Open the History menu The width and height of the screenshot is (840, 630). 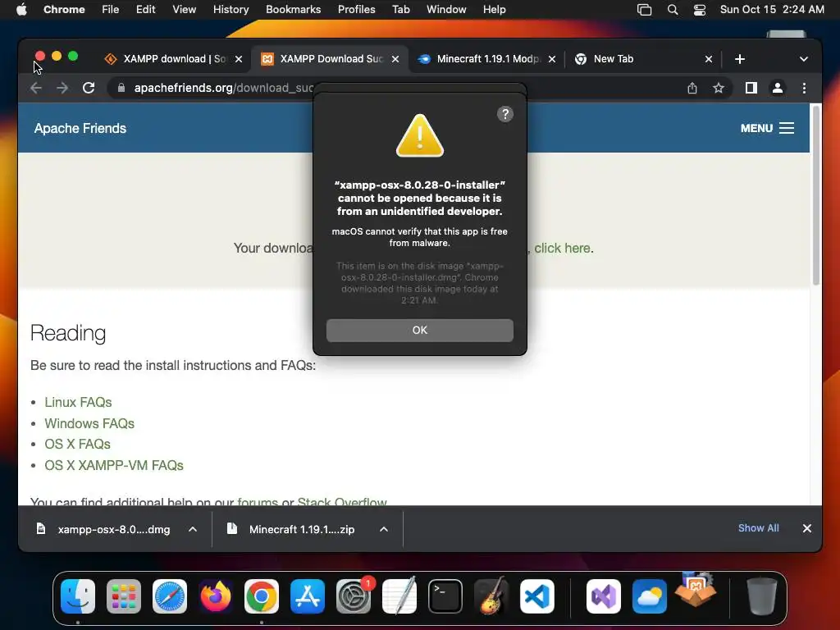231,10
